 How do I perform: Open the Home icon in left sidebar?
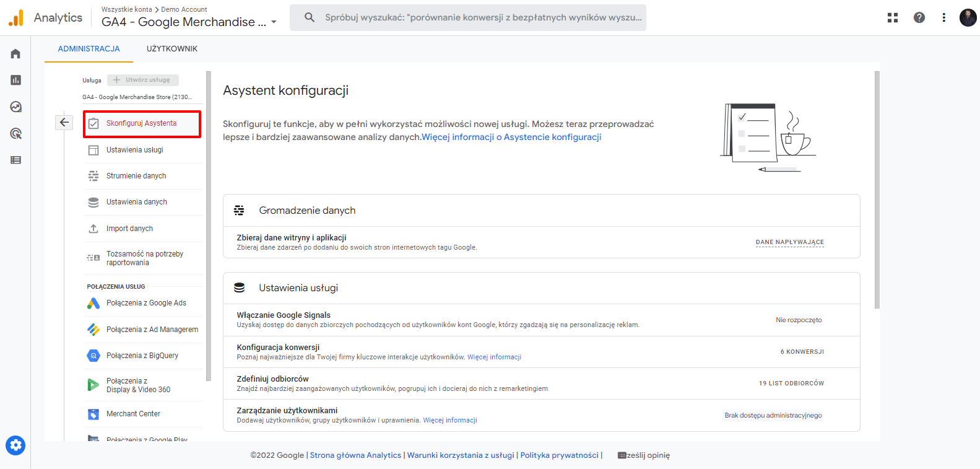pos(15,54)
